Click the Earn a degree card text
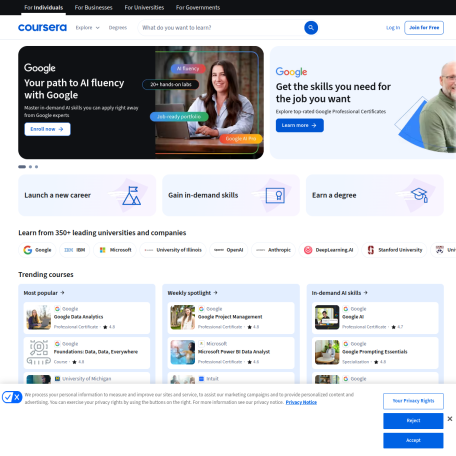 334,195
